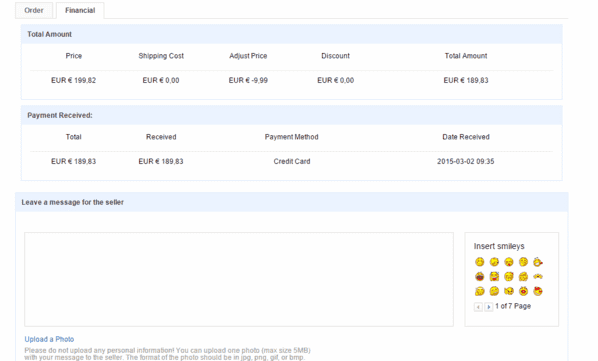598x361 pixels.
Task: Insert the first smiley in the bottom row
Action: (x=479, y=291)
